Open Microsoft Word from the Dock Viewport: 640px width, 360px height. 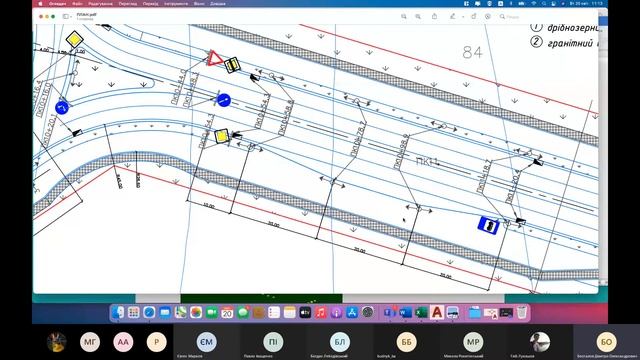click(x=405, y=313)
